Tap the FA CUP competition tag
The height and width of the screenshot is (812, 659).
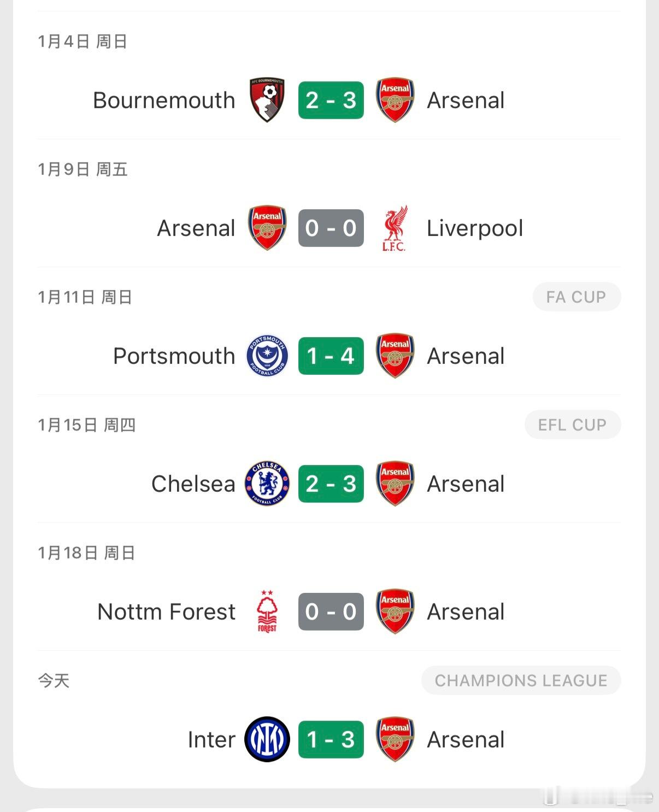[x=576, y=297]
